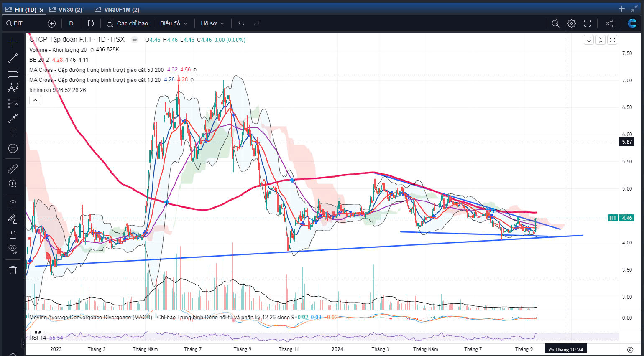Enter fullscreen mode
The image size is (644, 356).
(x=588, y=23)
